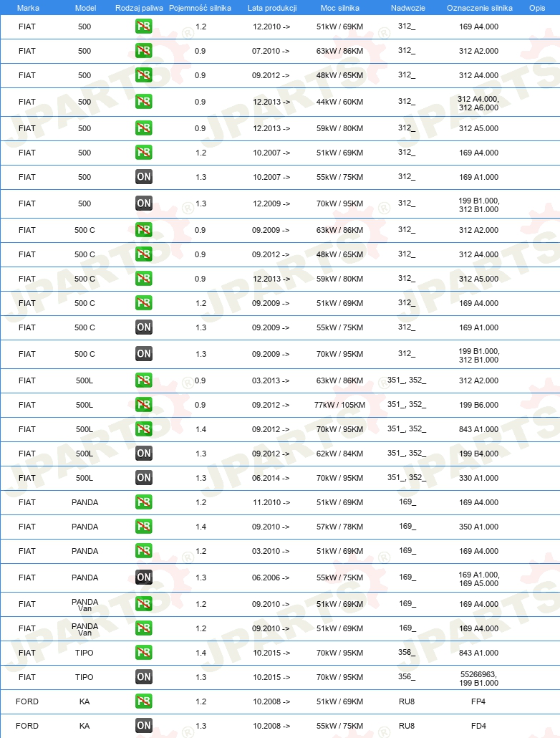Click petrol icon in PANDA 57kW/78KM row
The height and width of the screenshot is (738, 560).
click(143, 527)
